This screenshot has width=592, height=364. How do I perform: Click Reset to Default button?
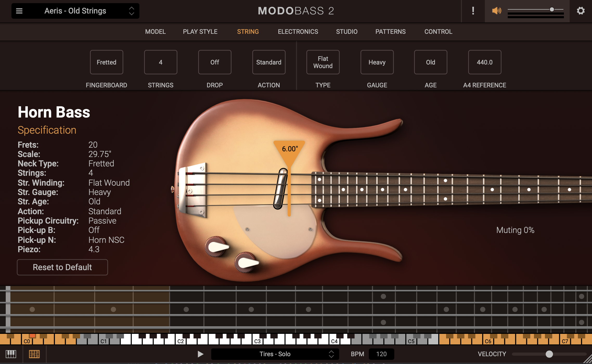tap(62, 267)
